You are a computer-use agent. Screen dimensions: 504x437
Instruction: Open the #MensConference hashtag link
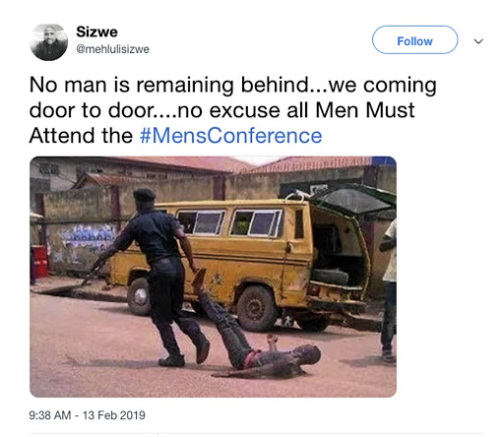(231, 136)
